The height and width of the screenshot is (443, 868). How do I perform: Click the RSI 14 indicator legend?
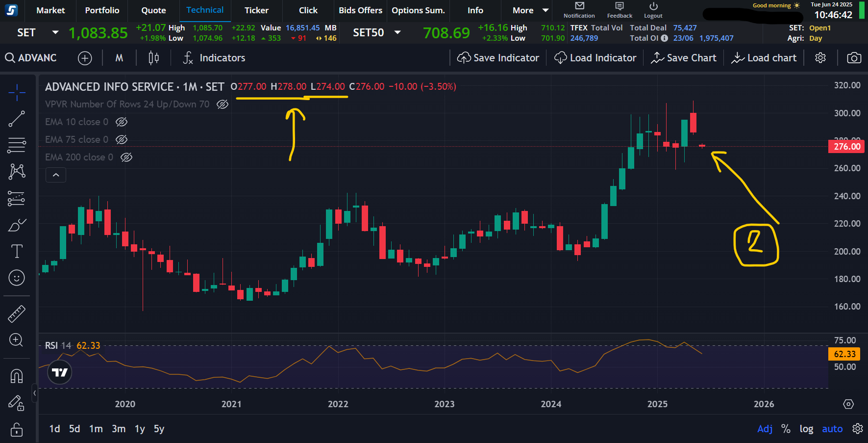(73, 345)
